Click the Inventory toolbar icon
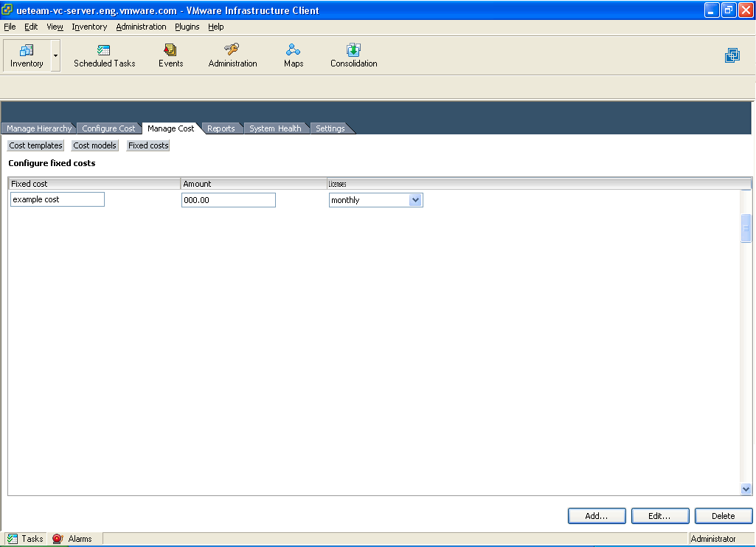756x547 pixels. click(27, 50)
